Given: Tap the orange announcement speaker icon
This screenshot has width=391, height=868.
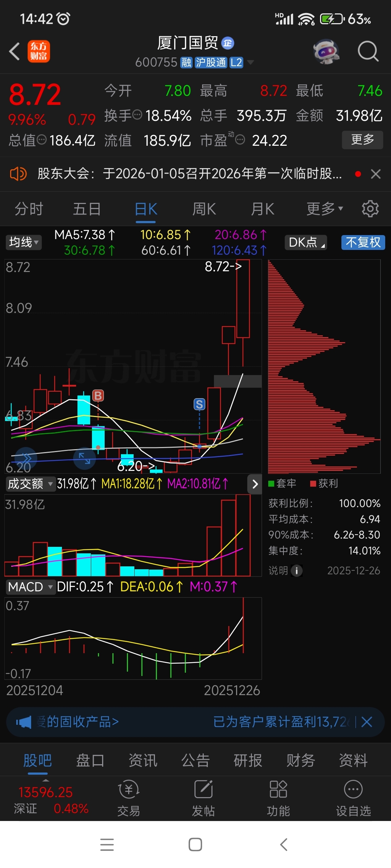Looking at the screenshot, I should pos(18,174).
